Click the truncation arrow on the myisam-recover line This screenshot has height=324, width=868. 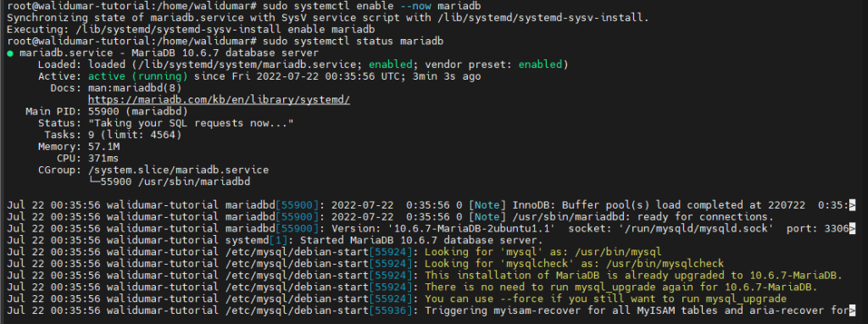pyautogui.click(x=852, y=310)
